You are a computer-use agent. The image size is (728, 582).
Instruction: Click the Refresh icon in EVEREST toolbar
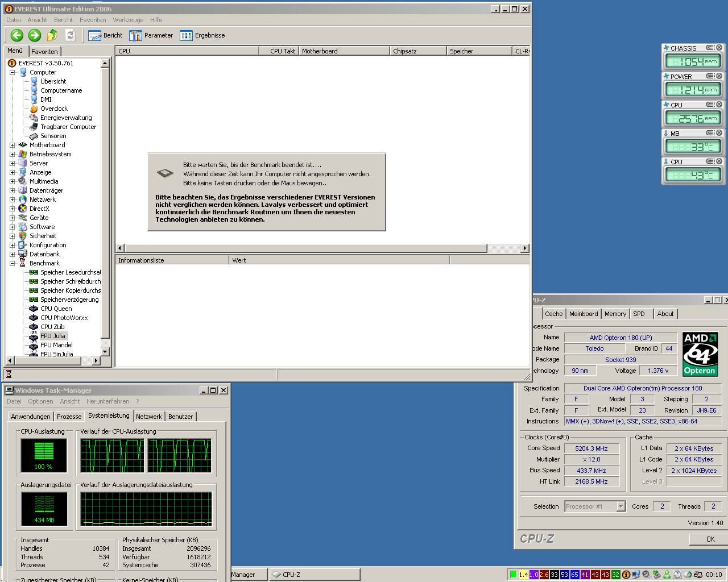pos(70,35)
